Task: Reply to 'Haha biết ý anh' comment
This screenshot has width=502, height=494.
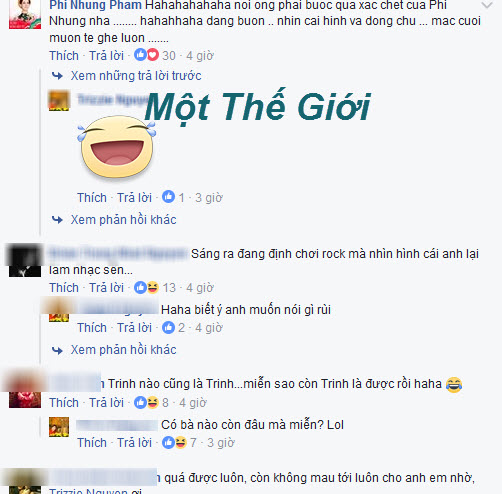Action: [134, 327]
